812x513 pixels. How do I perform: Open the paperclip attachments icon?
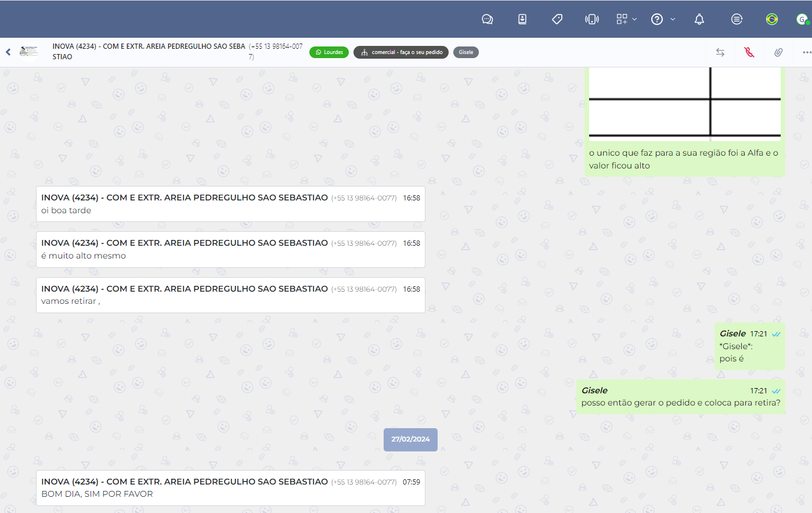click(x=778, y=52)
